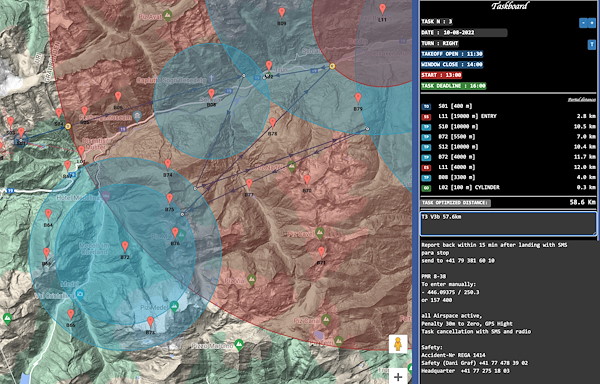Click the blue T button beside TURN
This screenshot has width=600, height=384.
[x=591, y=45]
